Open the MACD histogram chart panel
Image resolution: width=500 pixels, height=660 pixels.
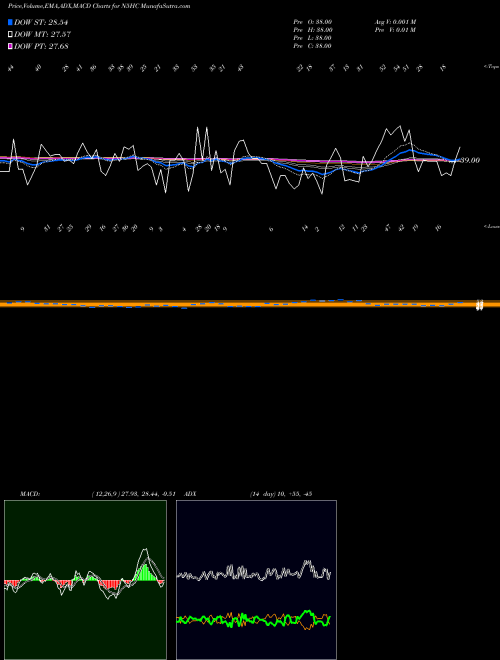coord(85,580)
